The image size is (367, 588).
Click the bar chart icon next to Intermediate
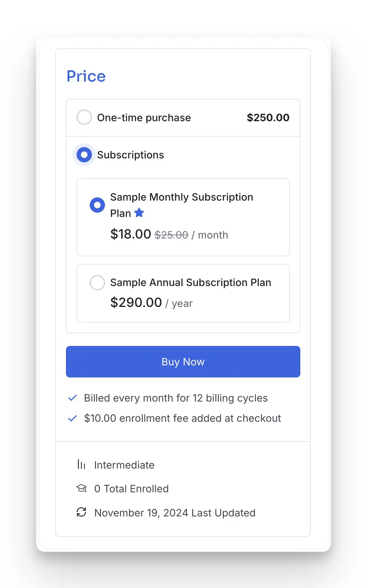(81, 465)
